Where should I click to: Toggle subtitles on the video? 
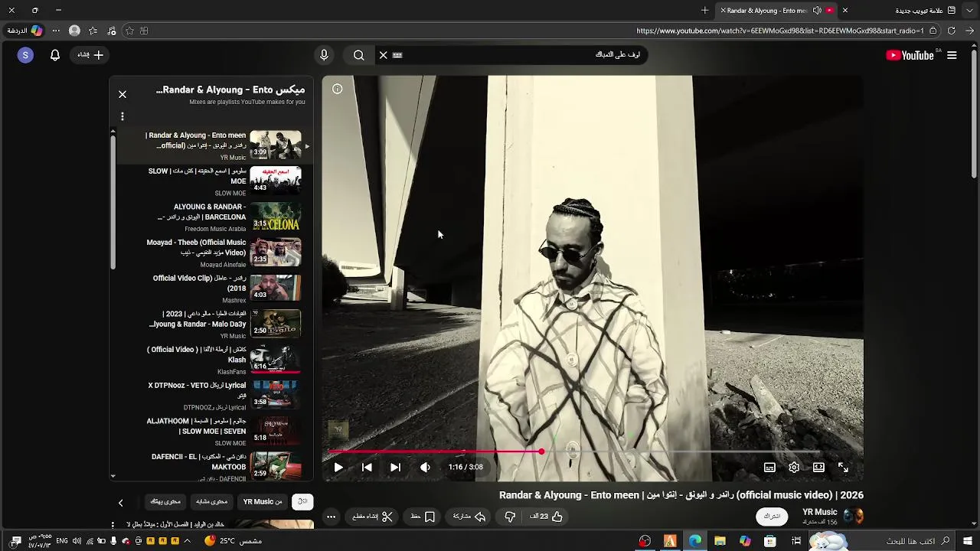click(x=769, y=468)
